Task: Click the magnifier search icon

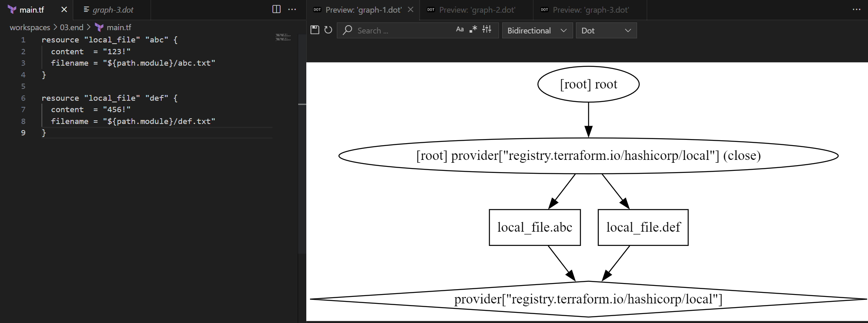Action: pos(347,30)
